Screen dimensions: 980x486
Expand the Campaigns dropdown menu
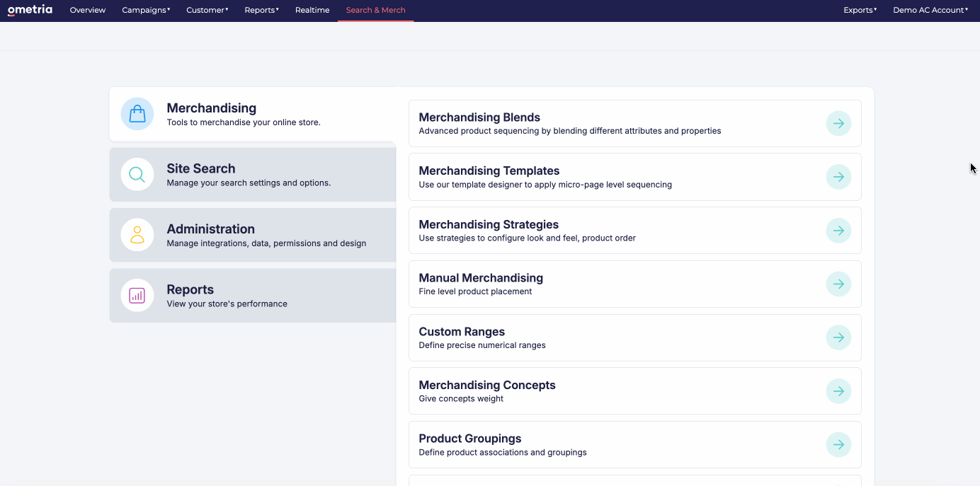(146, 10)
